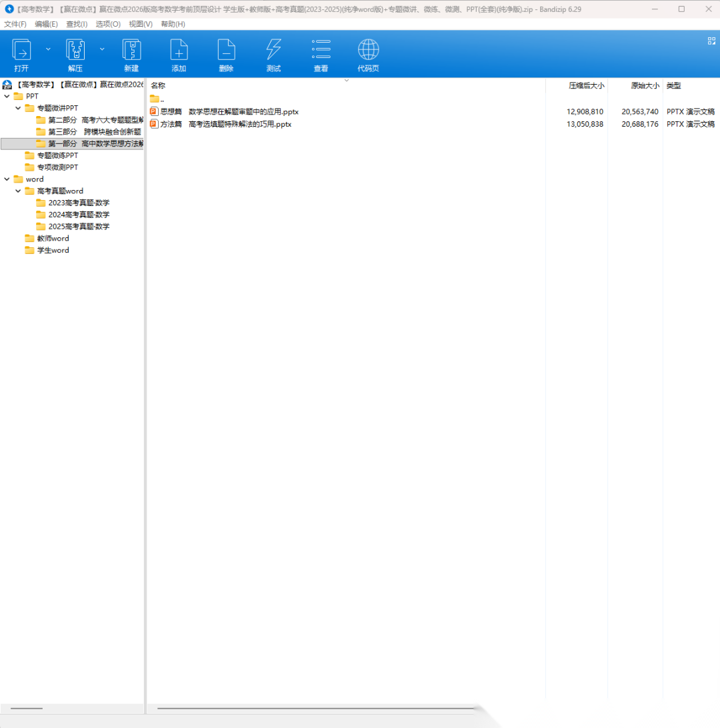Click the New archive (新建) icon
The image size is (720, 728).
pyautogui.click(x=131, y=51)
